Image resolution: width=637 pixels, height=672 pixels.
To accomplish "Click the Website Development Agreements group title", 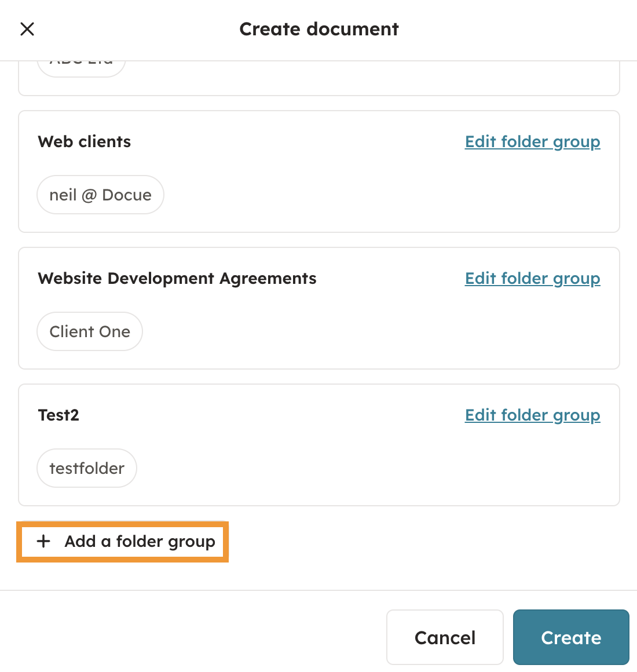I will (x=177, y=279).
